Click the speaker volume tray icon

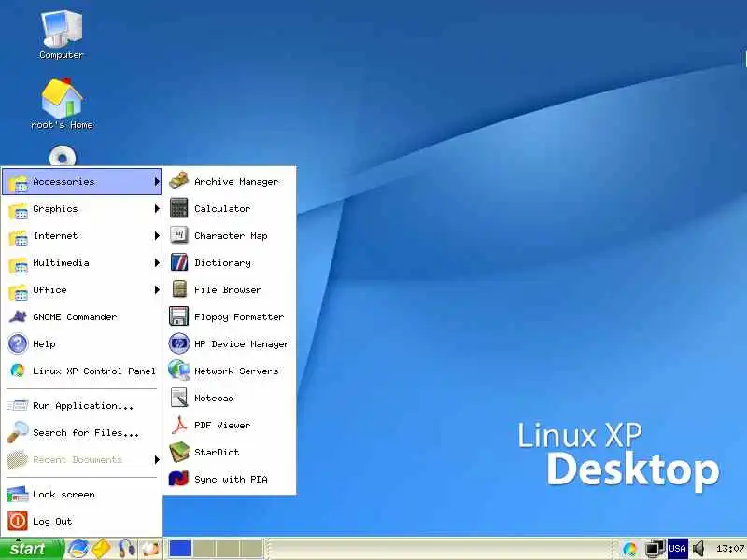pos(698,549)
